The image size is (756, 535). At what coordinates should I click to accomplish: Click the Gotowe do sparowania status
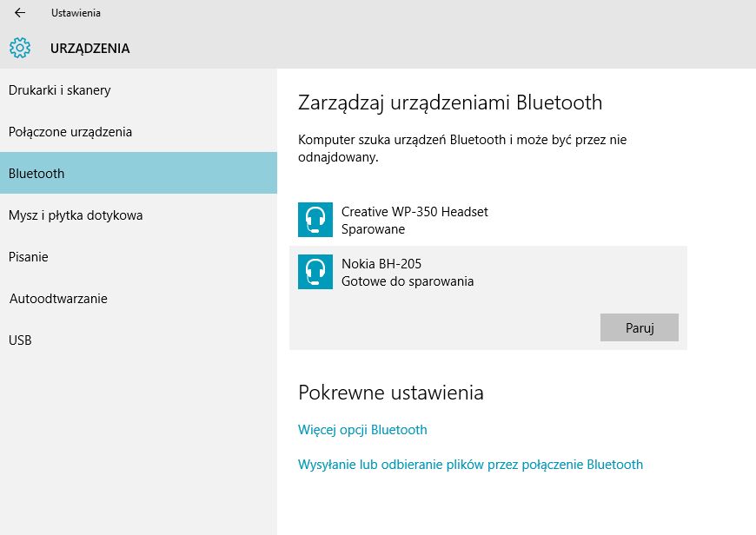coord(408,281)
